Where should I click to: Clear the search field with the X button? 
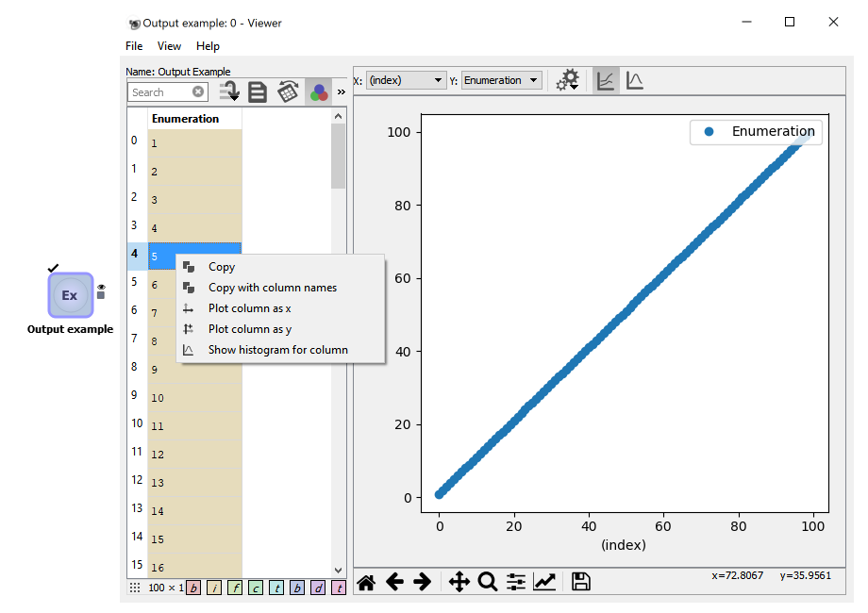click(197, 91)
